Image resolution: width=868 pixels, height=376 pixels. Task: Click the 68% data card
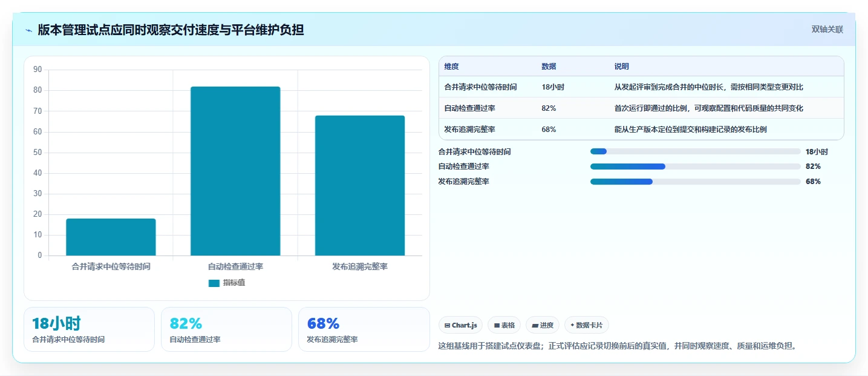click(x=364, y=329)
